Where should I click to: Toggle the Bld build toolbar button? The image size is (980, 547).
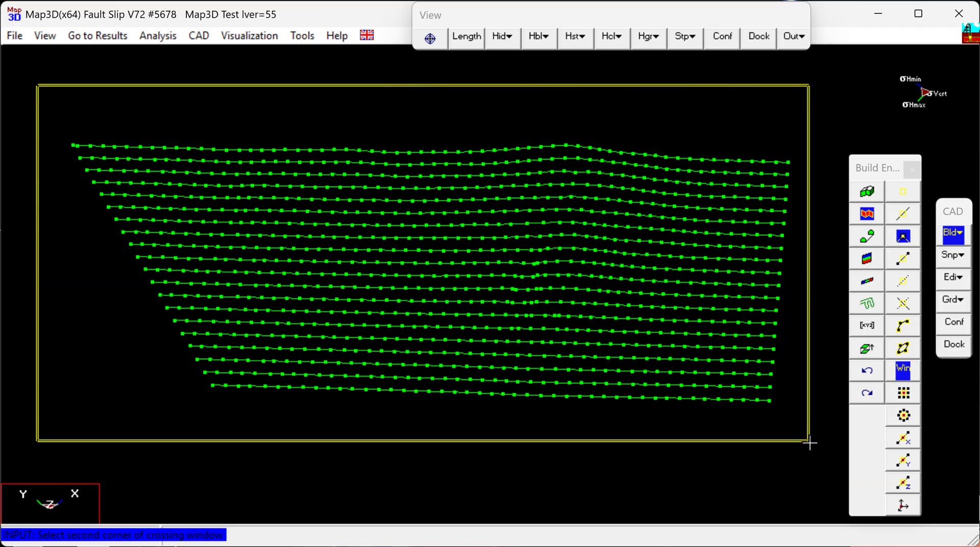coord(952,233)
